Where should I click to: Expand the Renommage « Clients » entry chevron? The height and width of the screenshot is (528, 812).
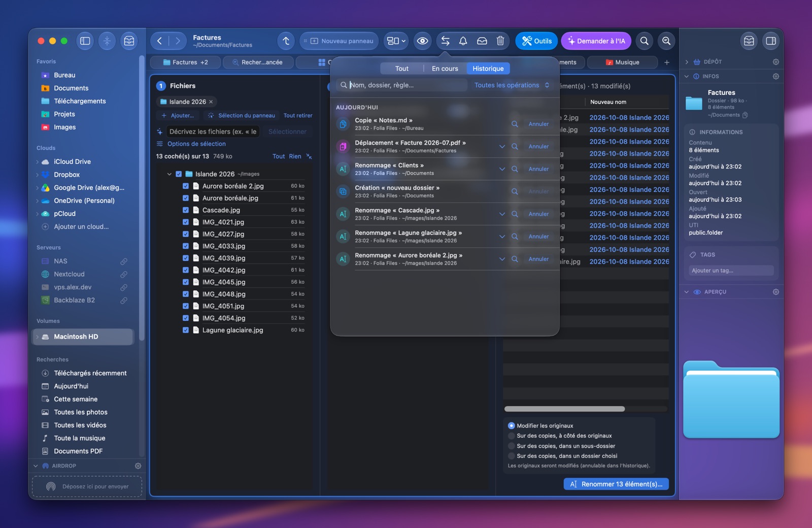pyautogui.click(x=502, y=169)
